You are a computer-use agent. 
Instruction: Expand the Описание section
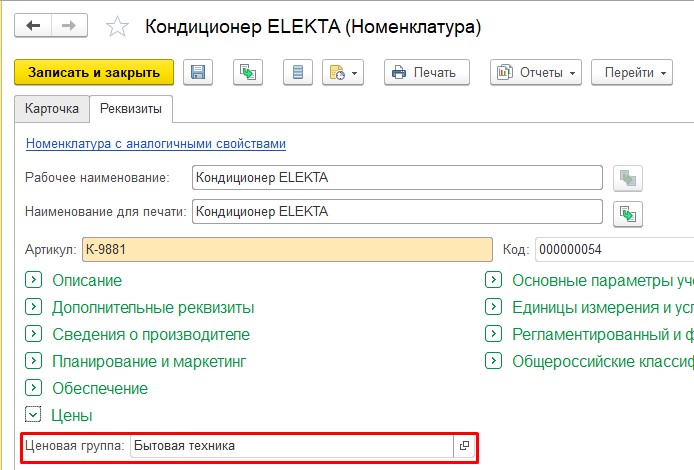tap(34, 280)
